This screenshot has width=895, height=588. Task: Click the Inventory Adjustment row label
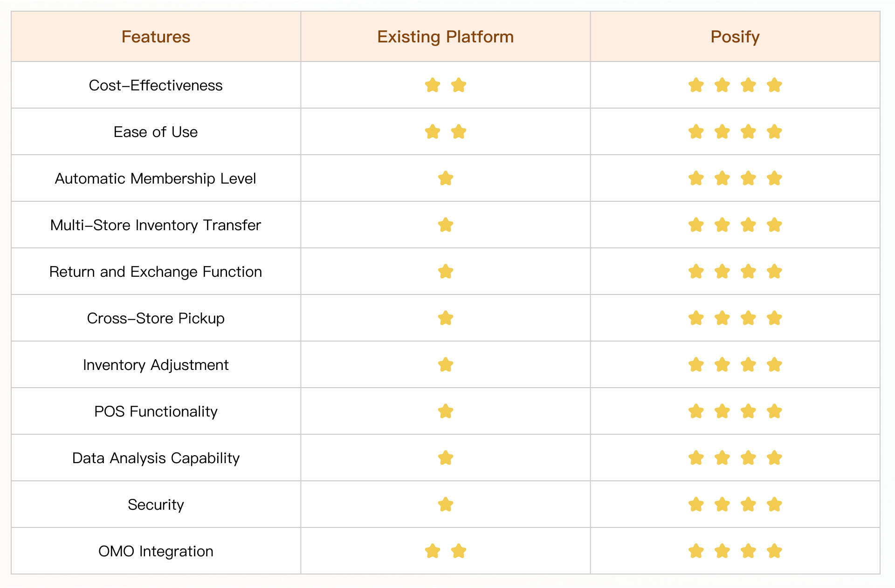(x=156, y=365)
